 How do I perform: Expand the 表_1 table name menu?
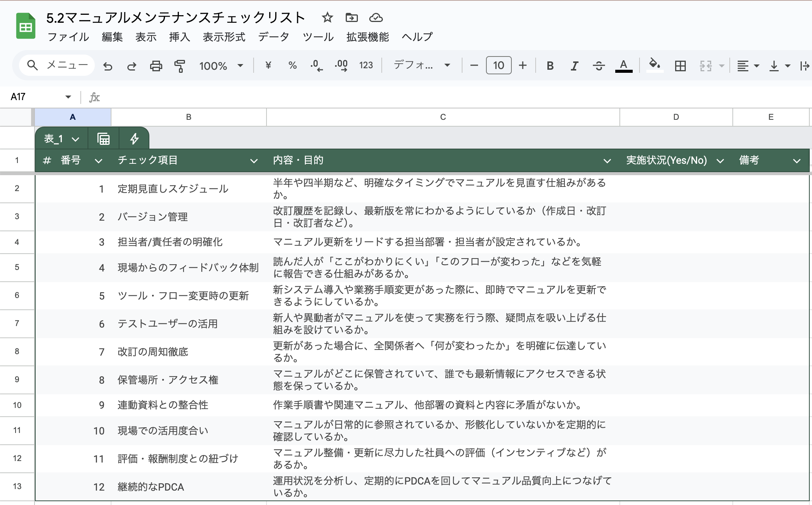point(76,138)
